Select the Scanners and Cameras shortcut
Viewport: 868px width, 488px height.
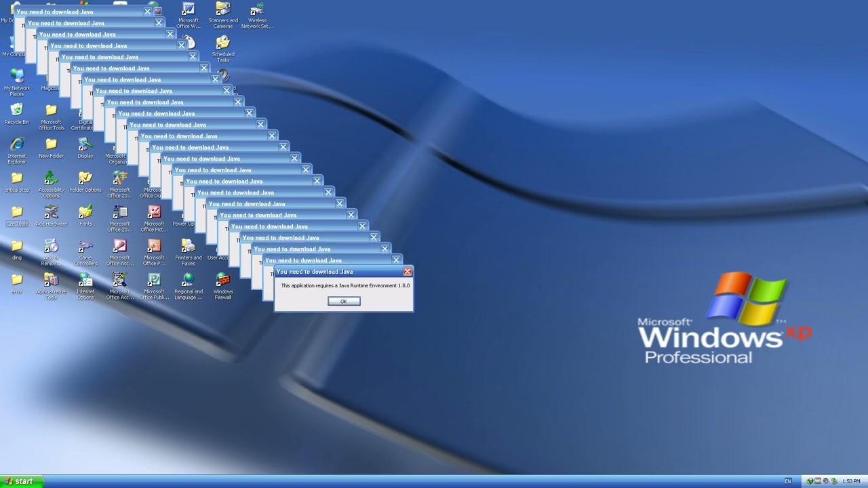(x=223, y=15)
